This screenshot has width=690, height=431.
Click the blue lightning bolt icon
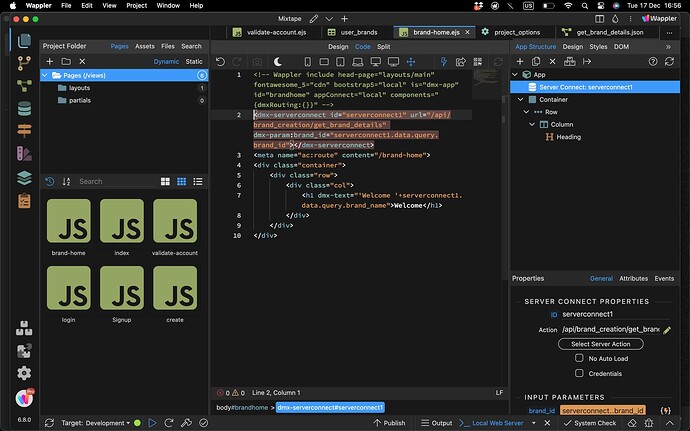click(x=444, y=62)
